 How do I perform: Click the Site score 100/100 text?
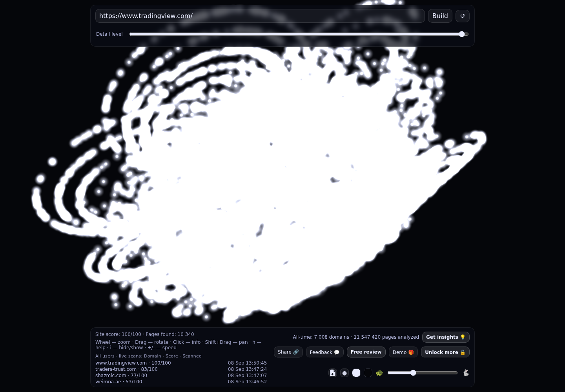point(118,334)
